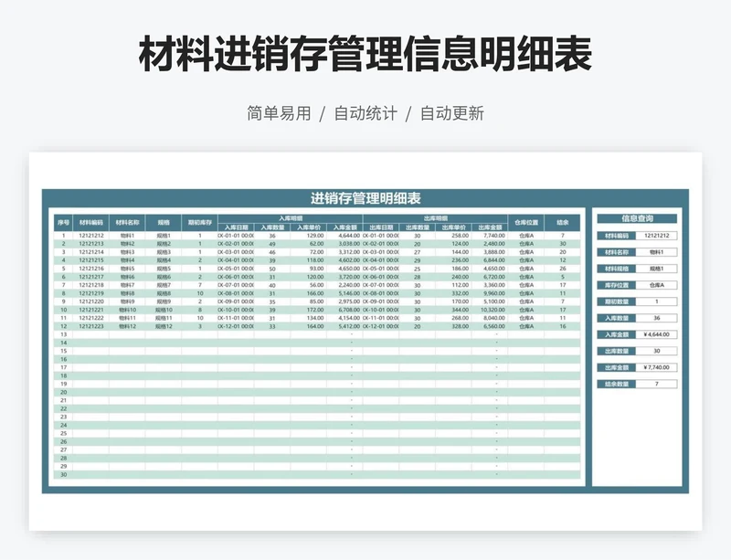Image resolution: width=731 pixels, height=560 pixels.
Task: Click the 序号 column header
Action: 63,222
